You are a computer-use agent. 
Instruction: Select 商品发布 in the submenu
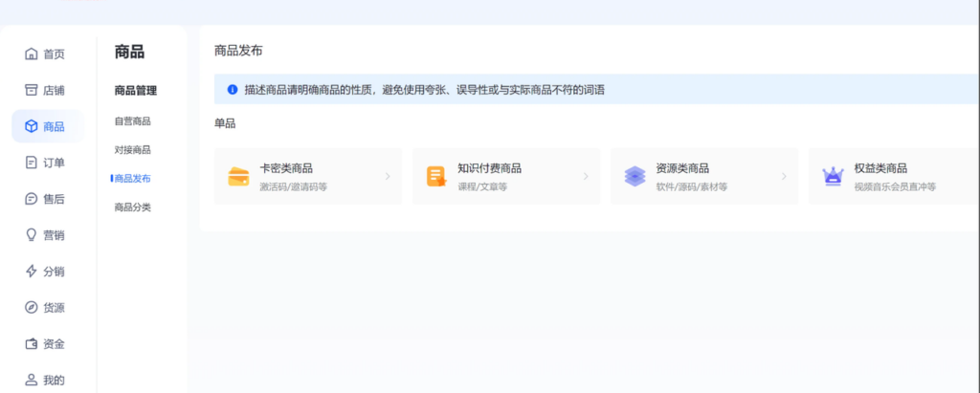point(132,179)
